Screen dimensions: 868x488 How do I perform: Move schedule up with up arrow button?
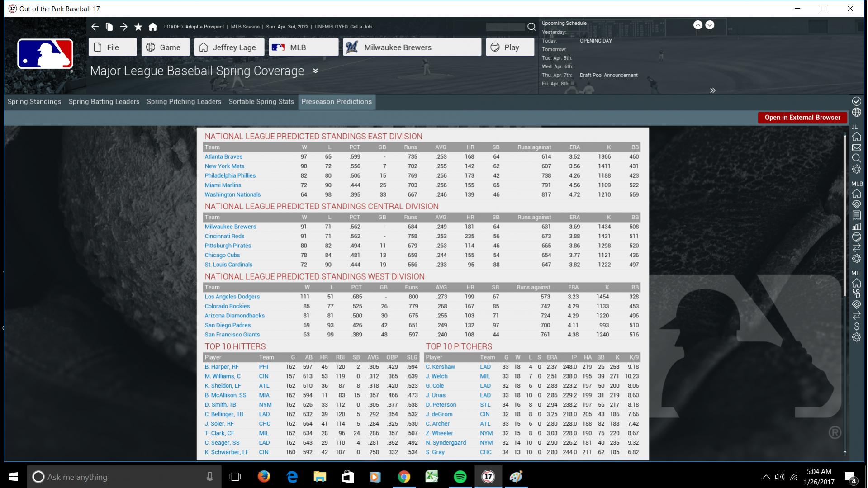pyautogui.click(x=698, y=25)
